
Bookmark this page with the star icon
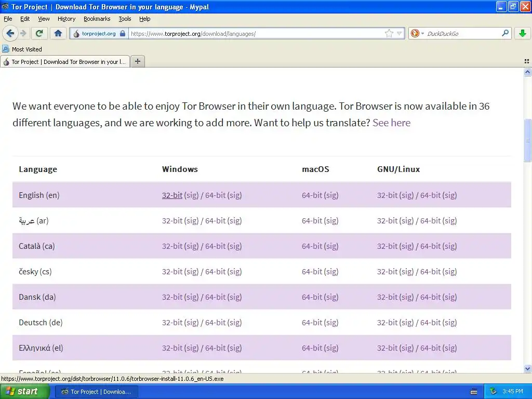pyautogui.click(x=389, y=33)
